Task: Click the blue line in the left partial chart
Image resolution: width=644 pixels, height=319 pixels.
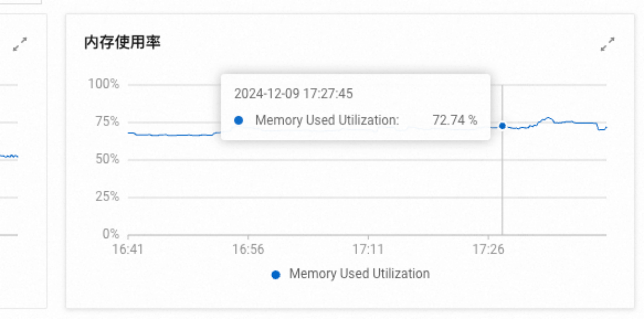Action: point(9,156)
